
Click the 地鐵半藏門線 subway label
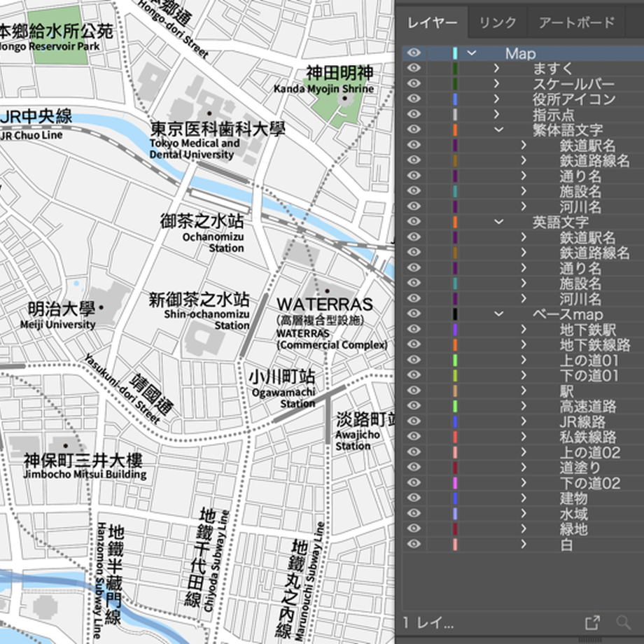point(115,574)
